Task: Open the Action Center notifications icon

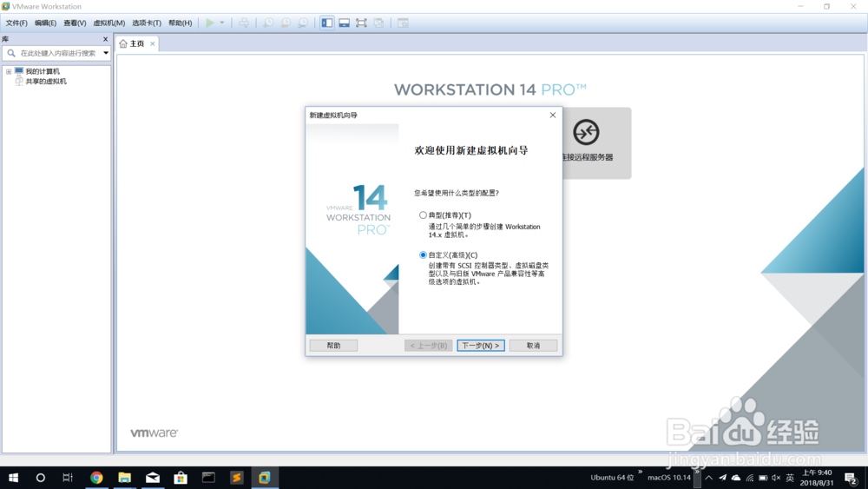Action: pyautogui.click(x=851, y=478)
